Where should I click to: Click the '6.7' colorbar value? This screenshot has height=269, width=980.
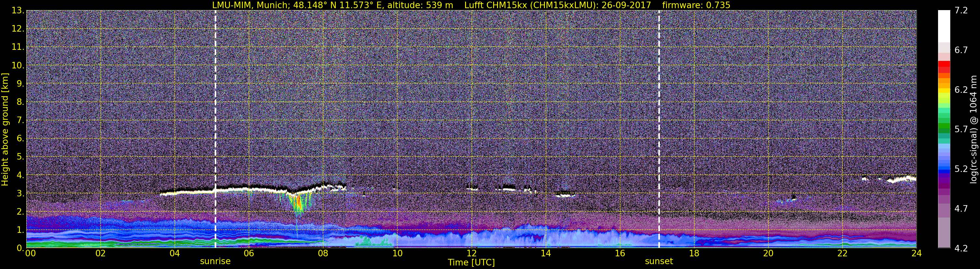pos(961,50)
